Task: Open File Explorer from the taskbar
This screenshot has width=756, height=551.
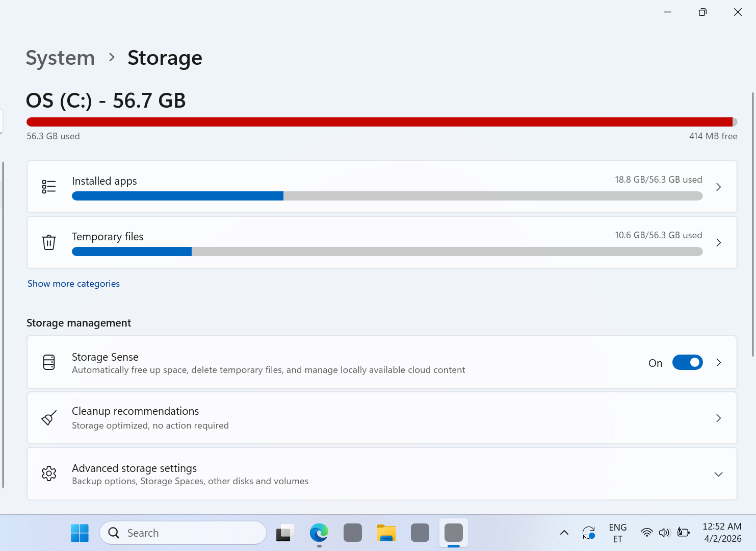Action: (x=386, y=532)
